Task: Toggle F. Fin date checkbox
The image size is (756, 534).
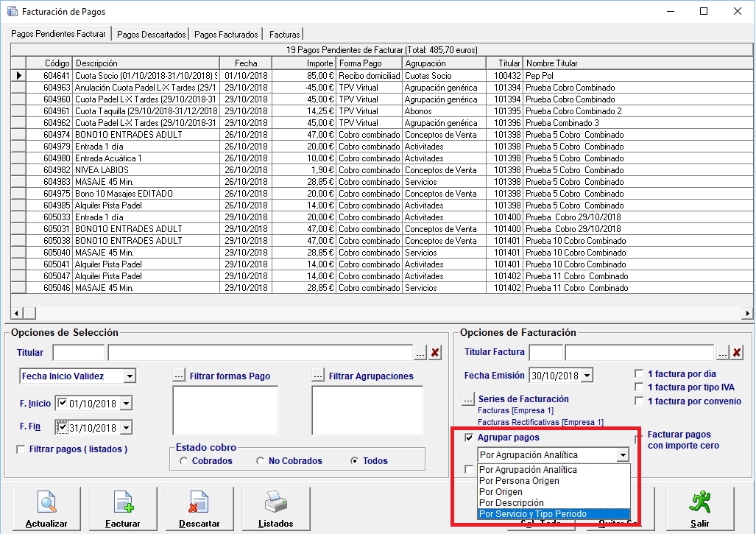Action: tap(63, 427)
